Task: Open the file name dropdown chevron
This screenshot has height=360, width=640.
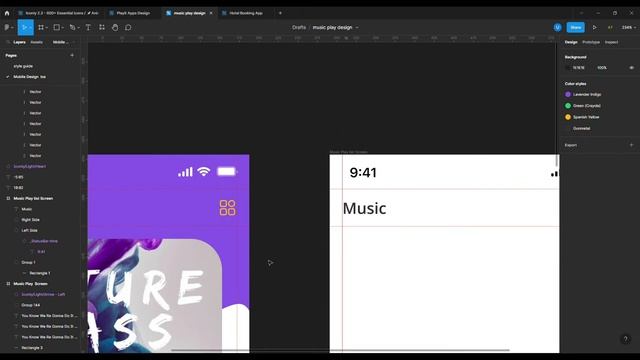Action: [x=357, y=27]
